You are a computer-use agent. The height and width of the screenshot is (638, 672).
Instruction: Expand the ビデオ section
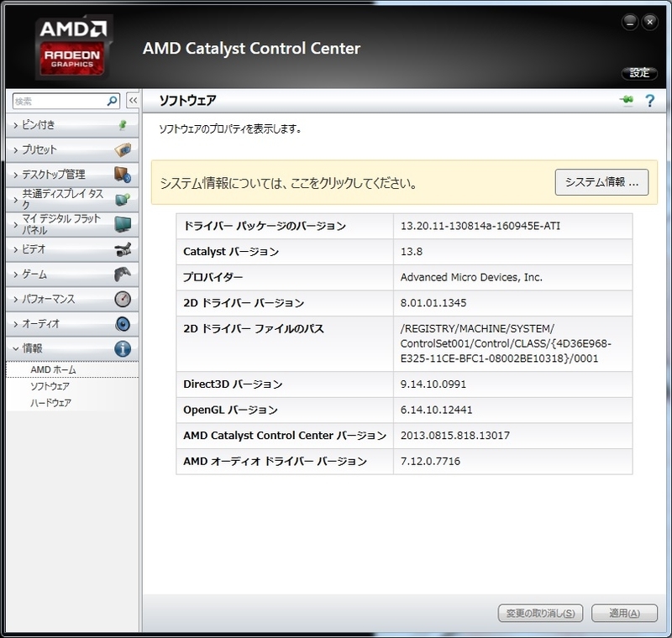point(72,249)
